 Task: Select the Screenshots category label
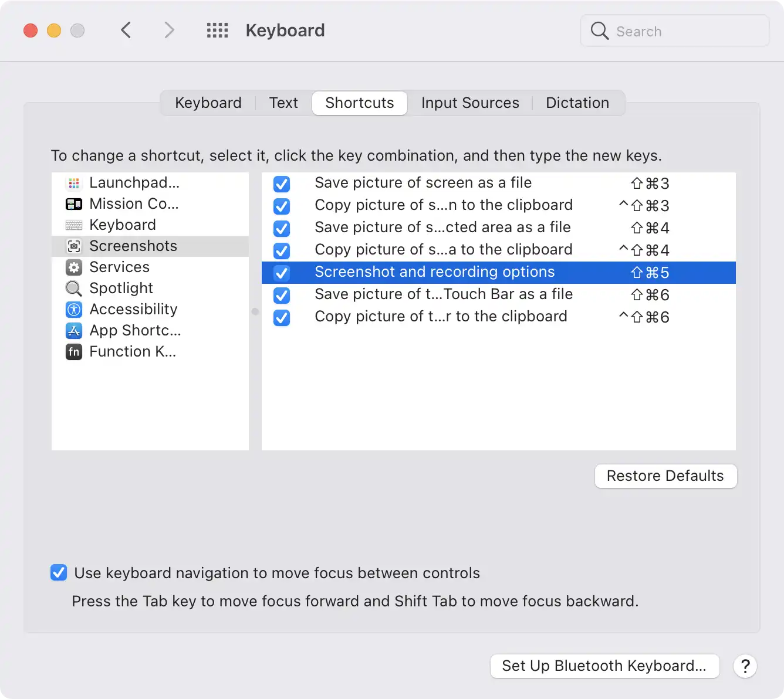(x=133, y=246)
